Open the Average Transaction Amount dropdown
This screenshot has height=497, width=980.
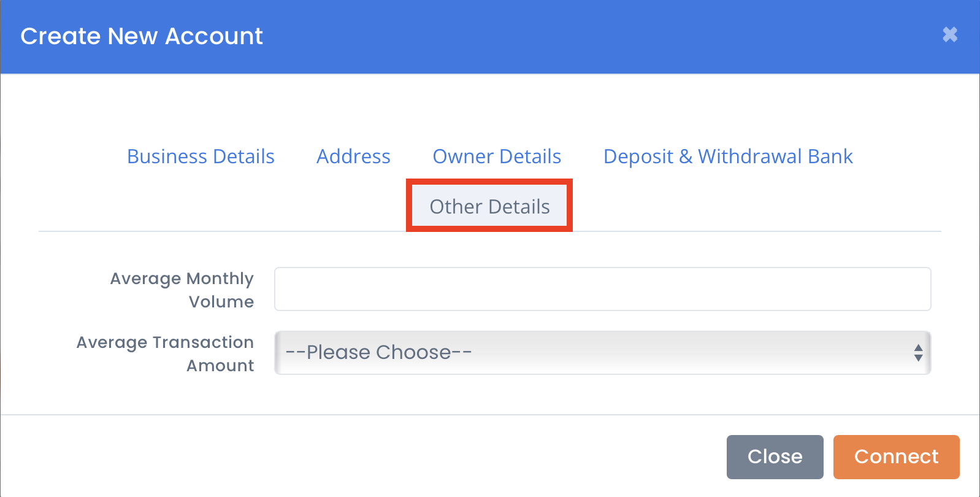[602, 353]
